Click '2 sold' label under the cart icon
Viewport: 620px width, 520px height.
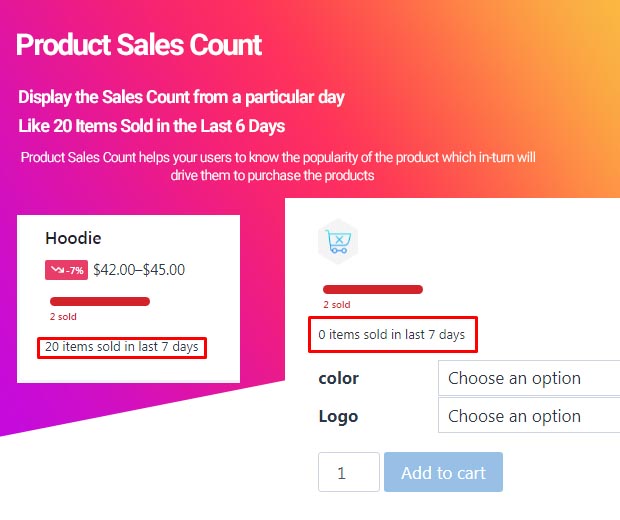(x=336, y=305)
